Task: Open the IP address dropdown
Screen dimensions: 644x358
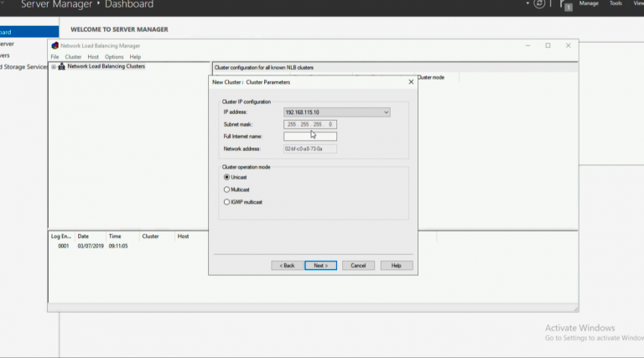Action: coord(386,112)
